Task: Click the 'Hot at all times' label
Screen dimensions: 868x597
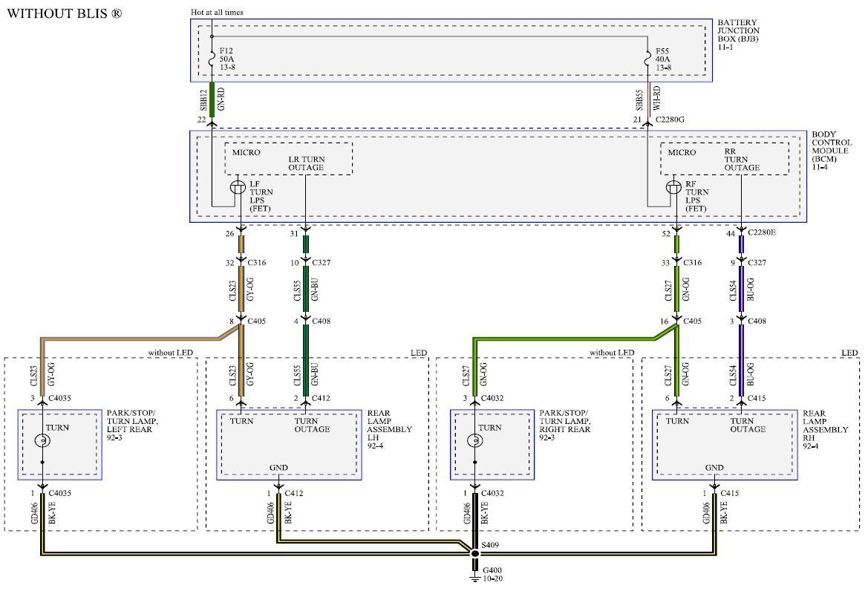Action: (217, 12)
